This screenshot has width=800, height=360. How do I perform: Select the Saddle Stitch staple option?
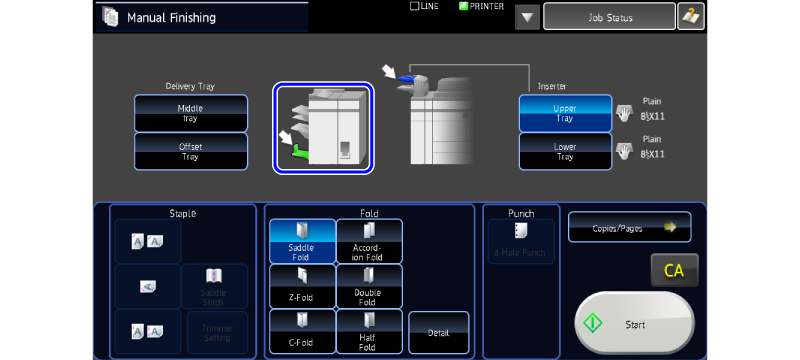click(x=215, y=286)
